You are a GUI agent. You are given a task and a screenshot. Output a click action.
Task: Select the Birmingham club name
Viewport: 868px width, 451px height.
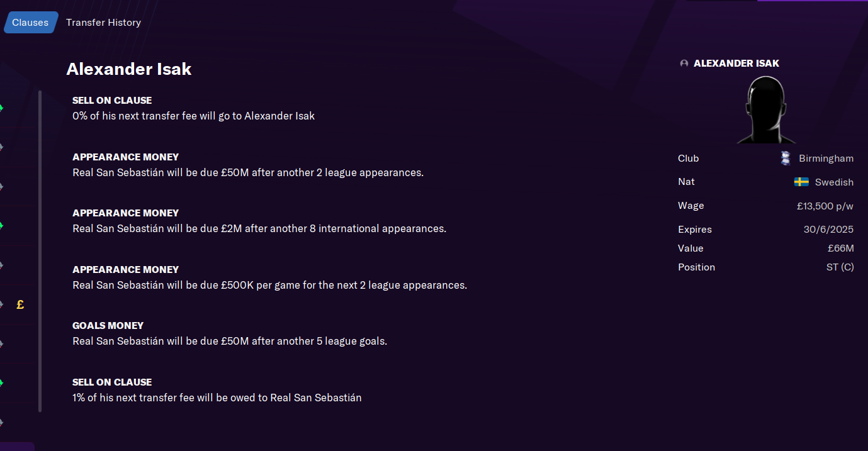tap(826, 159)
